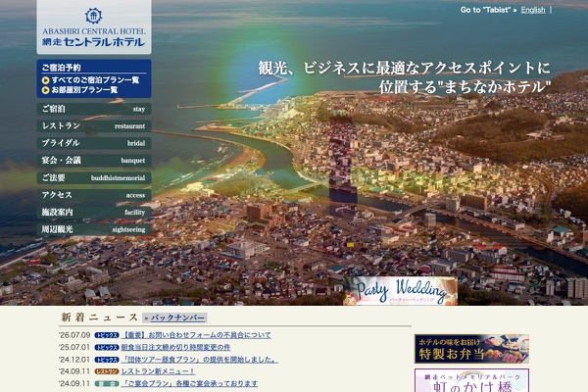Viewport: 588px width, 392px height.
Task: Open the 宴会・会議 banquet menu
Action: click(x=94, y=161)
